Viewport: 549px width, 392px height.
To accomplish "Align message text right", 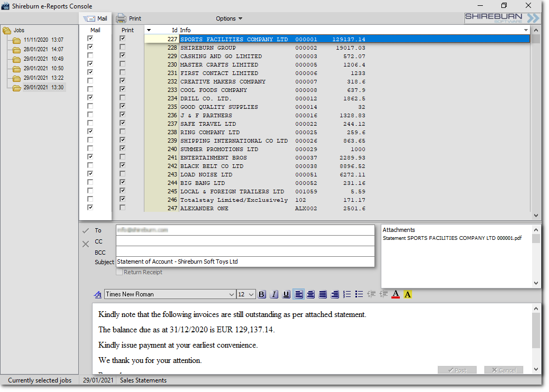I will pos(335,294).
